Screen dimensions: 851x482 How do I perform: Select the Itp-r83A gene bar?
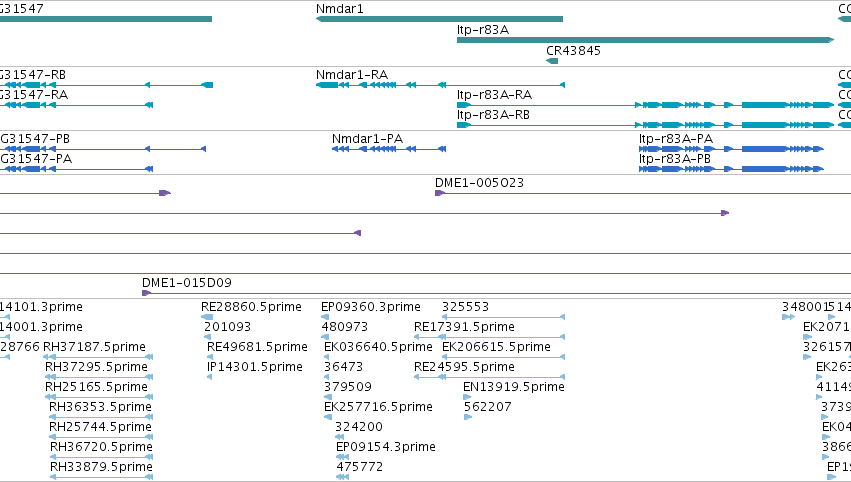[645, 40]
